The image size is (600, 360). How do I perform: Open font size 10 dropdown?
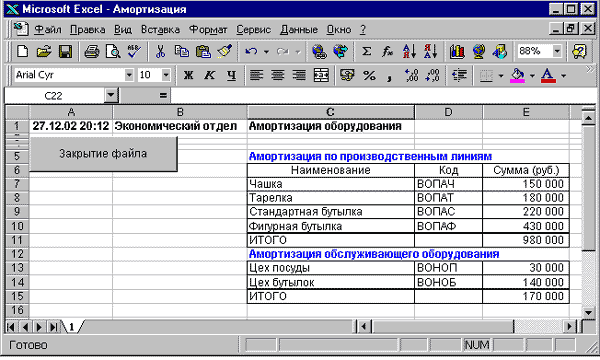pos(166,75)
